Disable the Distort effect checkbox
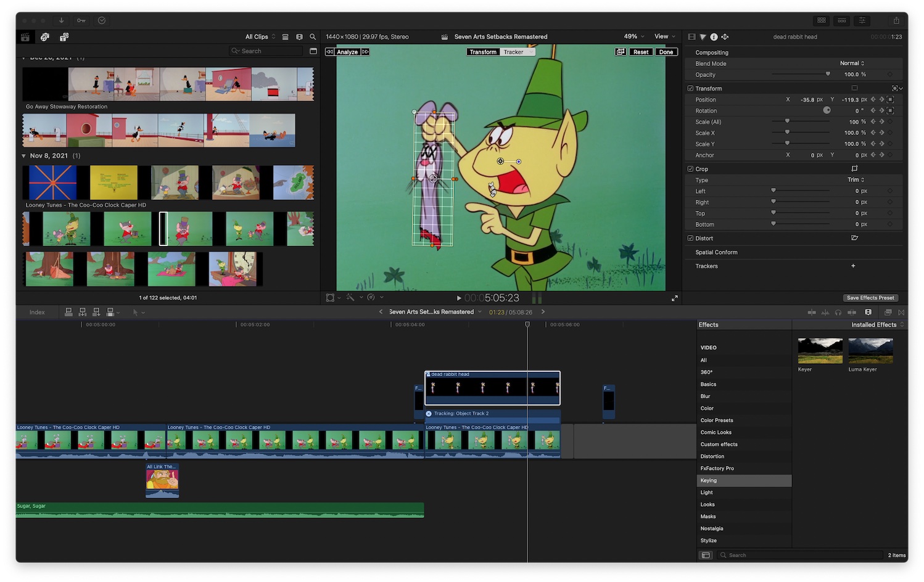Image resolution: width=924 pixels, height=582 pixels. click(690, 238)
